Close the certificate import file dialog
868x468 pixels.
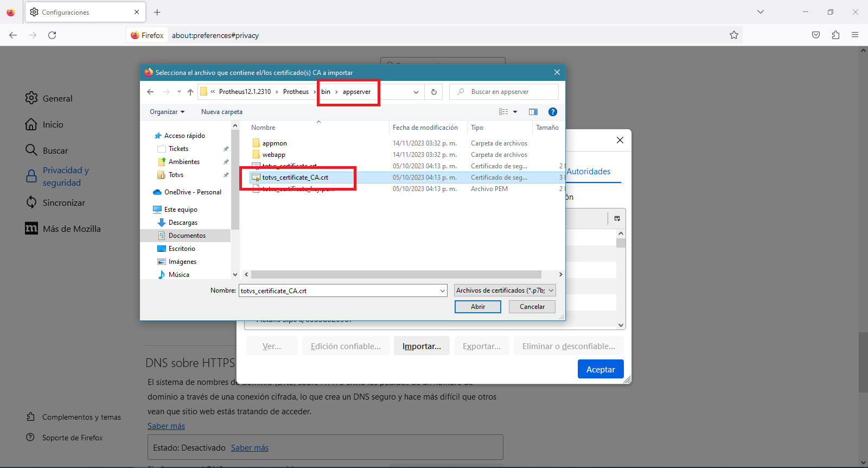point(557,72)
